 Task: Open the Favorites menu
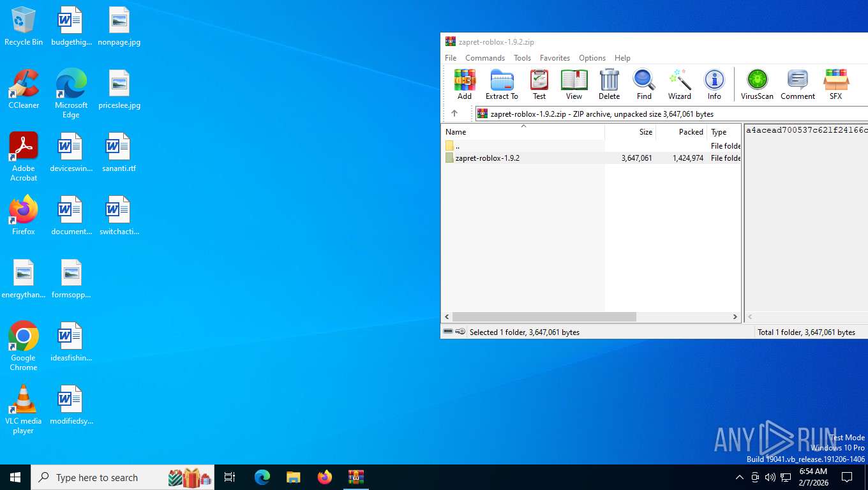[555, 57]
